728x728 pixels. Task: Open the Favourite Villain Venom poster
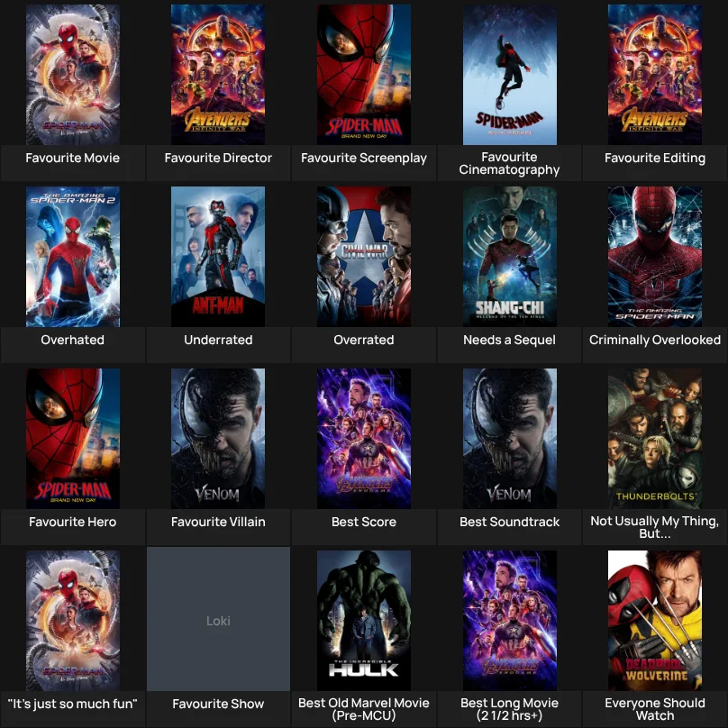pyautogui.click(x=218, y=439)
